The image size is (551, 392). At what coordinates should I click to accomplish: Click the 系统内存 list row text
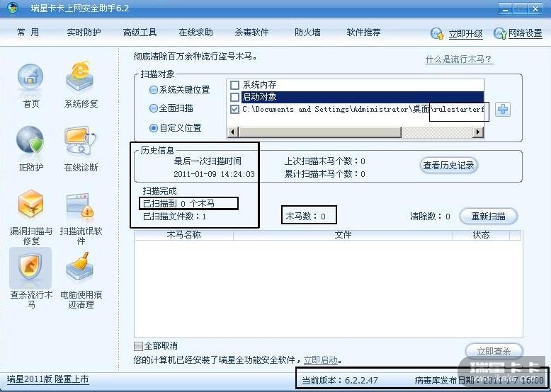(x=259, y=85)
